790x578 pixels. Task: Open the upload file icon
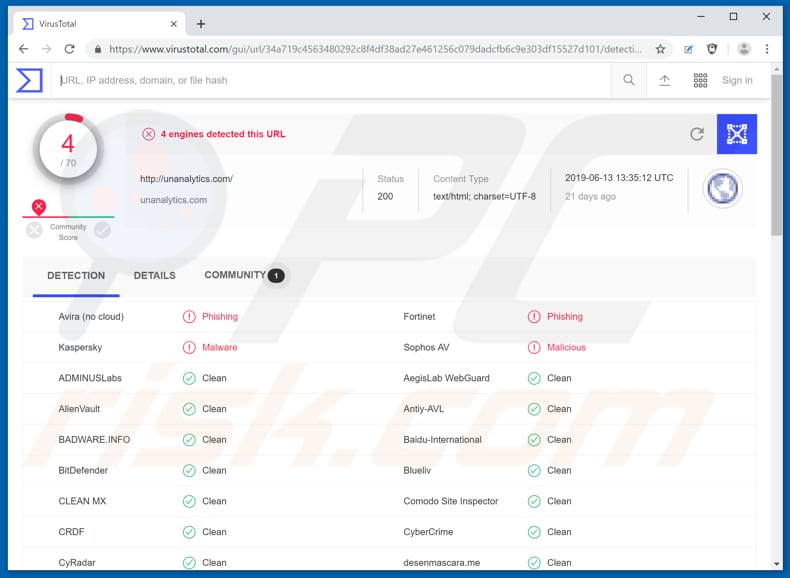(665, 80)
